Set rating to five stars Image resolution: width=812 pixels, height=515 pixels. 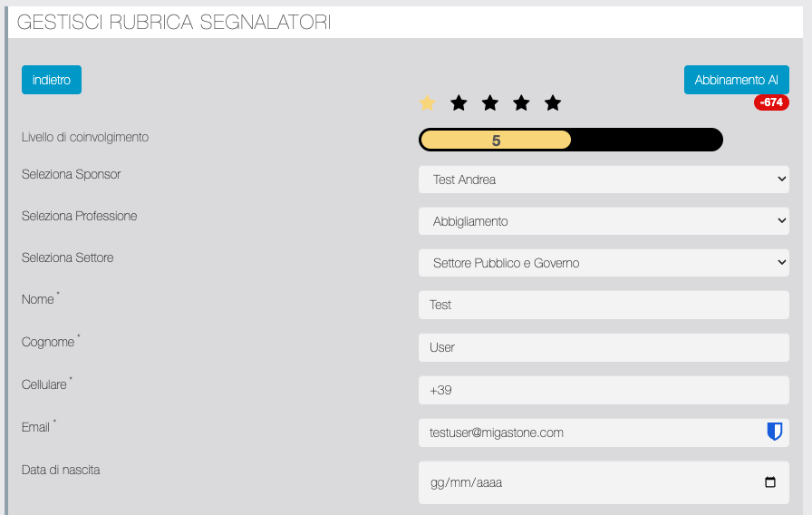[553, 103]
